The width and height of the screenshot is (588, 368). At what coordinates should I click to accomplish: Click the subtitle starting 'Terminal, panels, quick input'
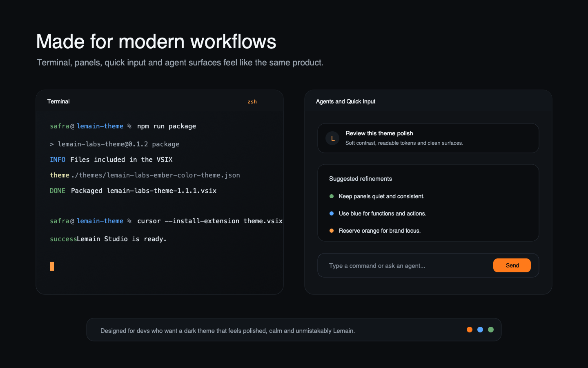coord(180,63)
